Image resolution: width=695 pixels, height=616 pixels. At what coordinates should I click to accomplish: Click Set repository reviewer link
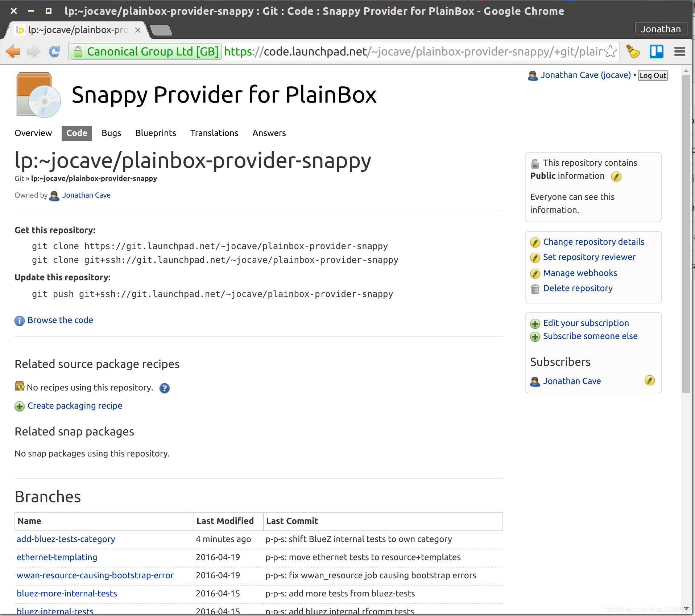click(x=589, y=257)
